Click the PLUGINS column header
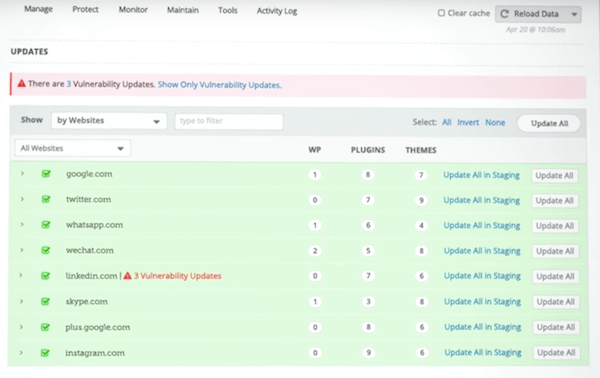Image resolution: width=600 pixels, height=378 pixels. [x=368, y=150]
